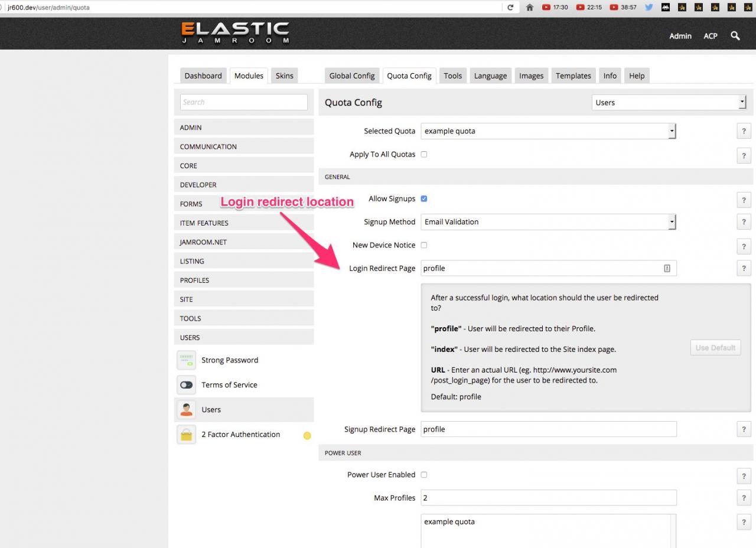Switch to the Global Config tab

352,76
